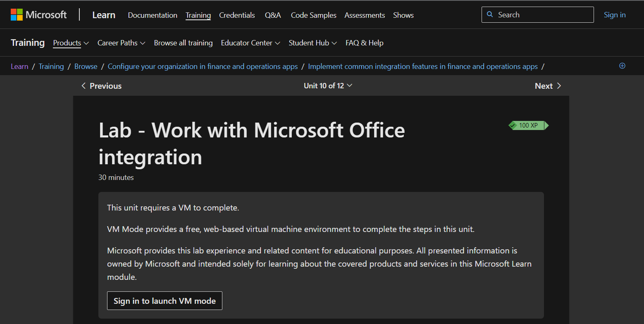Click Sign in to launch VM mode
Viewport: 644px width, 324px height.
point(165,301)
